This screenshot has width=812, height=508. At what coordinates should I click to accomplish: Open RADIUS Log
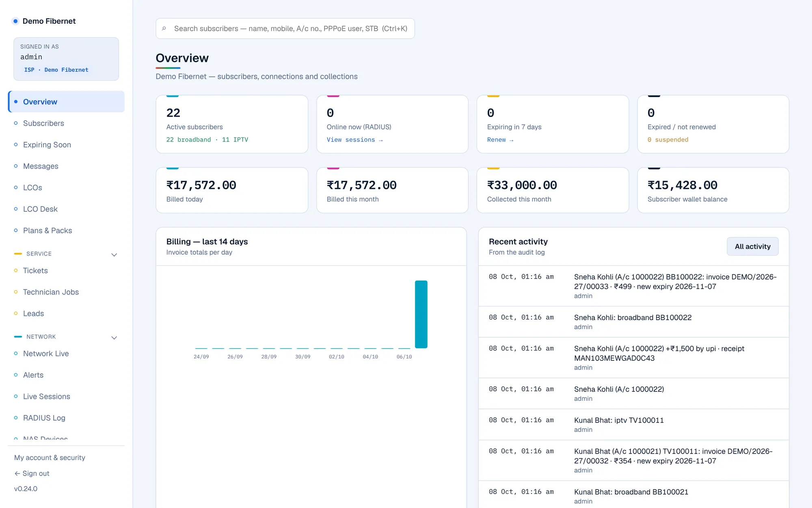tap(66, 418)
